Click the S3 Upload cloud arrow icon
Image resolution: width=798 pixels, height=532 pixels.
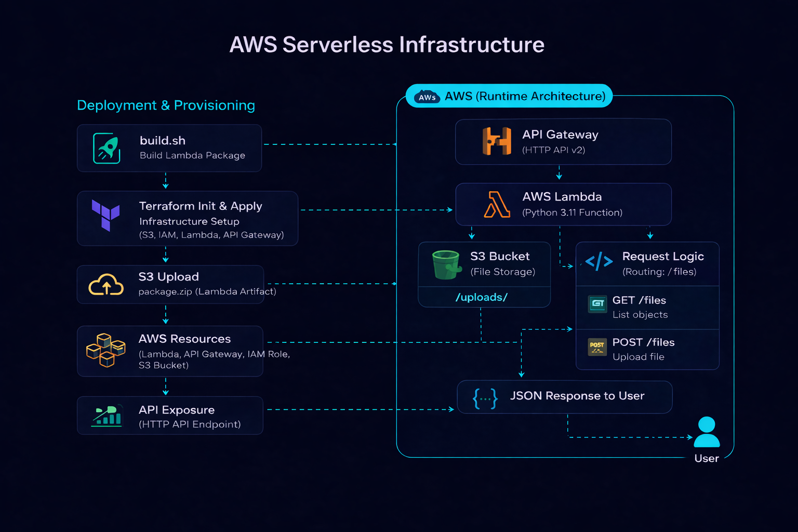click(x=106, y=284)
